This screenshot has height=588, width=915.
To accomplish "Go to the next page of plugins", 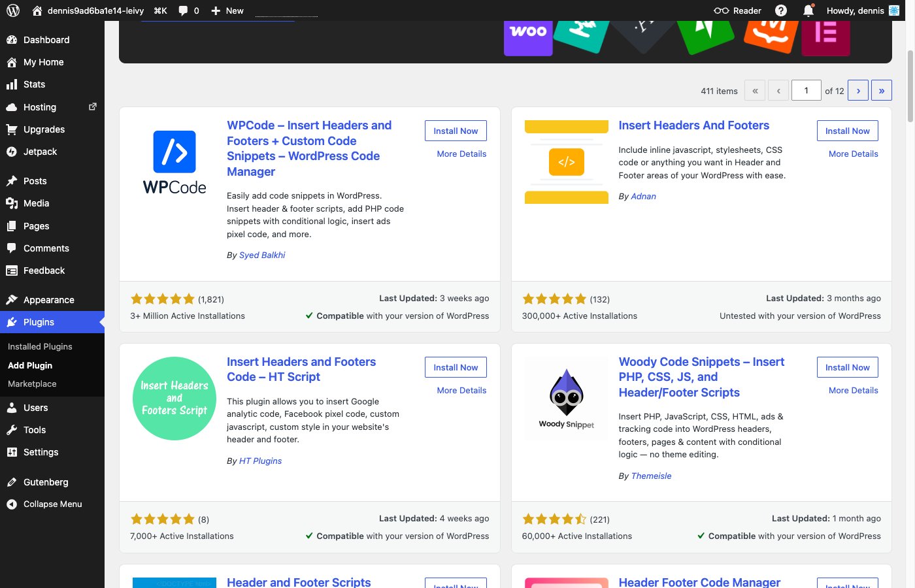I will [858, 90].
